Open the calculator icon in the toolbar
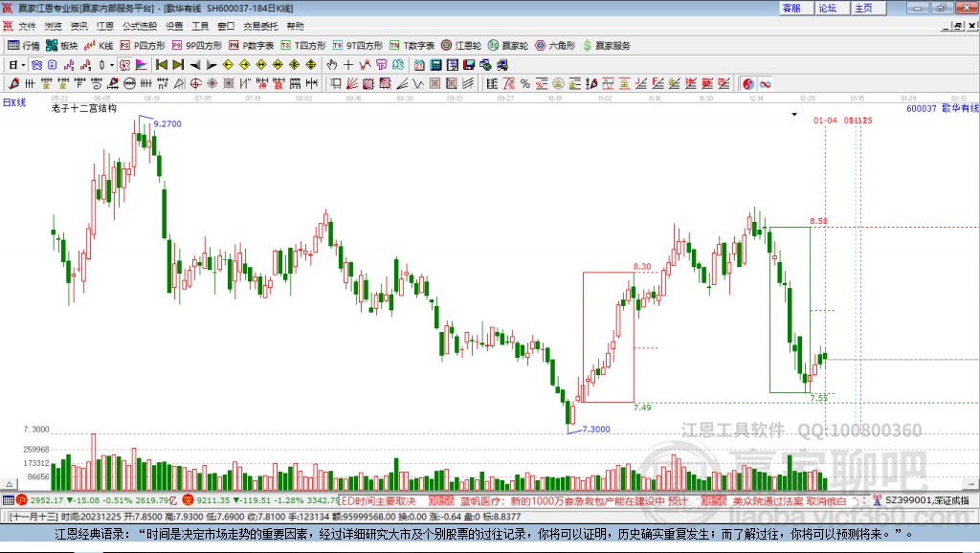980x553 pixels. (x=435, y=65)
